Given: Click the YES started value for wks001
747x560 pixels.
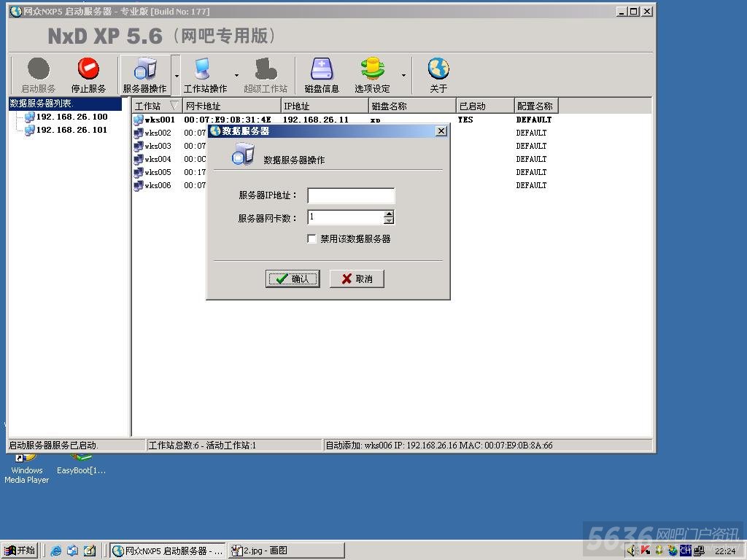Looking at the screenshot, I should coord(465,120).
